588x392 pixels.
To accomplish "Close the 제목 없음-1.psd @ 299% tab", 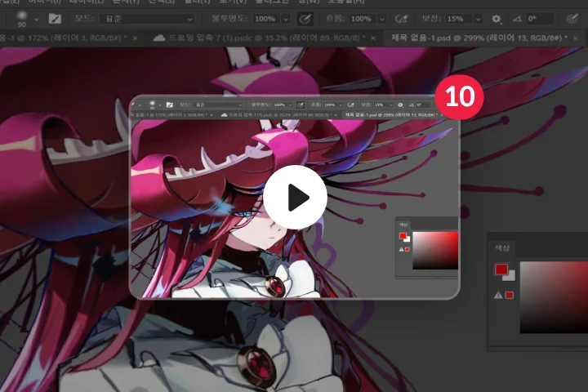I will click(x=576, y=38).
